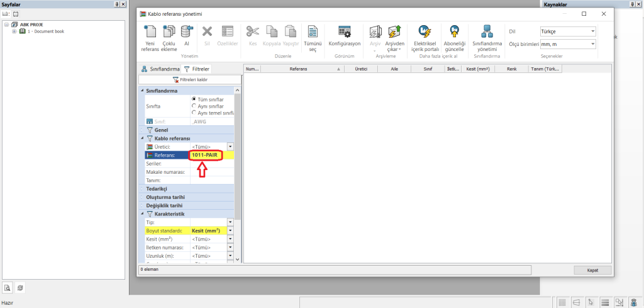
Task: Select the Tüm sınıflar radio button
Action: point(194,100)
